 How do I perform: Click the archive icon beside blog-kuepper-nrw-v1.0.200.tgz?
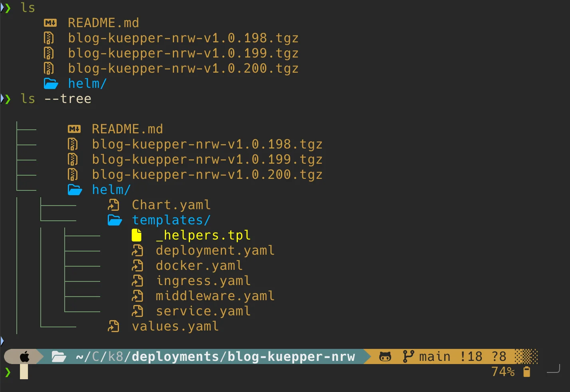tap(49, 68)
